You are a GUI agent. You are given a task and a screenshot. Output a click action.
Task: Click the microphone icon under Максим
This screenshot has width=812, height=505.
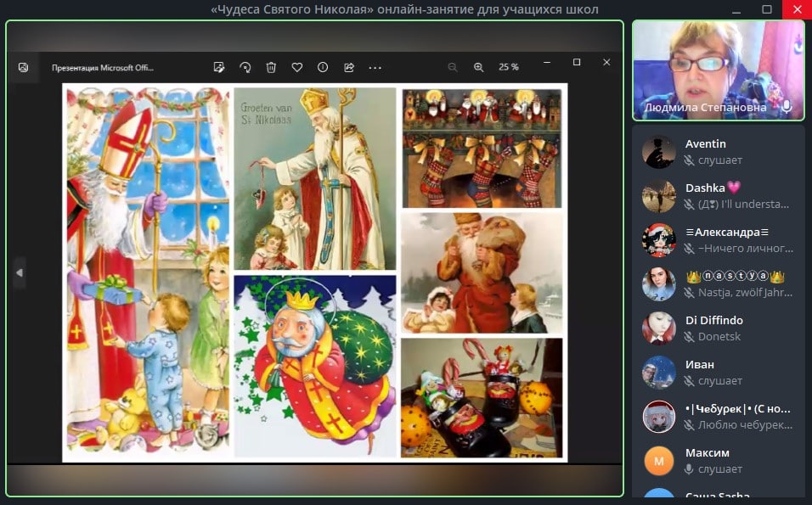point(691,469)
